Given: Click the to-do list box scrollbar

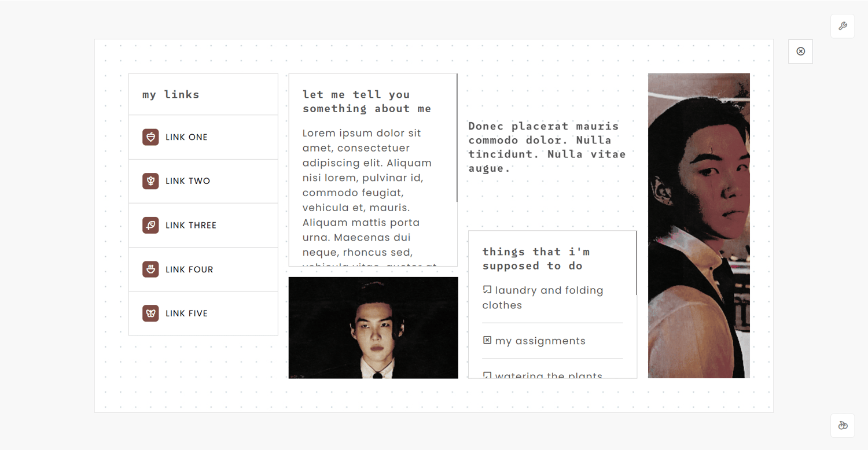Looking at the screenshot, I should coord(637,263).
